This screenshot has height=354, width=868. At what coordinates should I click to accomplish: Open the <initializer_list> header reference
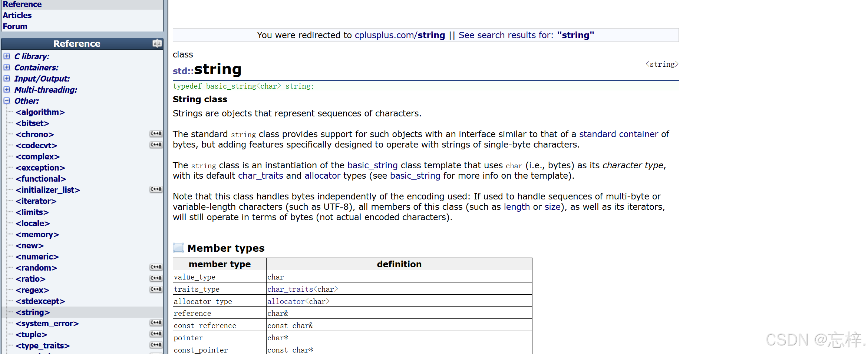(x=48, y=190)
